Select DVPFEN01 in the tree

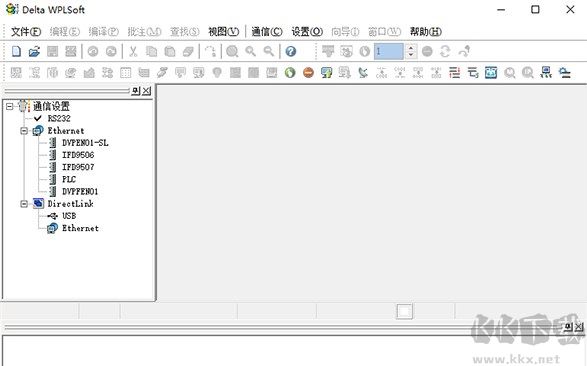pos(80,192)
